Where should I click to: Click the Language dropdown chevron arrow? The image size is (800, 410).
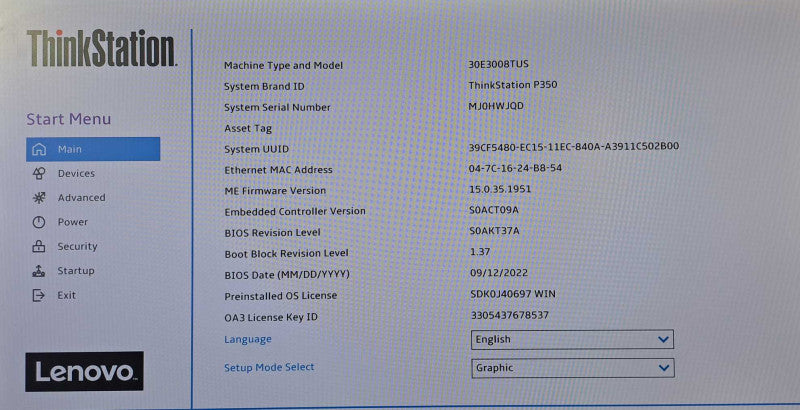coord(663,340)
